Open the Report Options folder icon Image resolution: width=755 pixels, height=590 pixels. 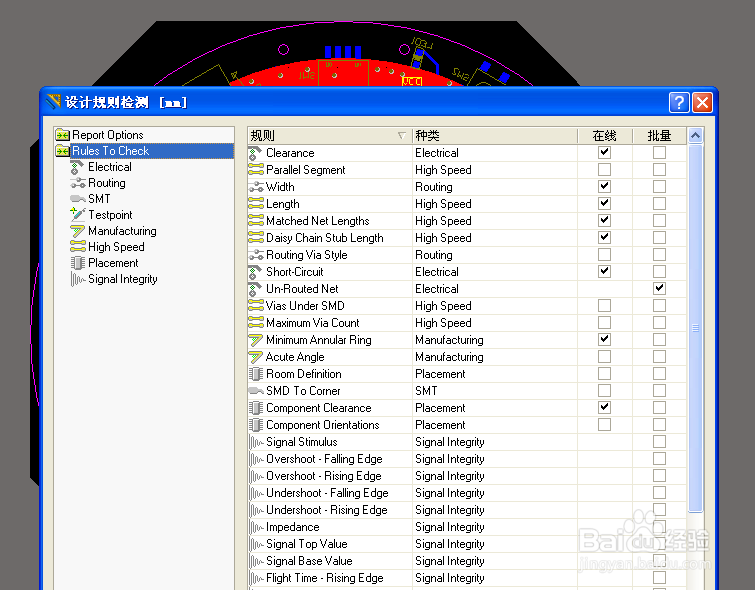pyautogui.click(x=63, y=135)
